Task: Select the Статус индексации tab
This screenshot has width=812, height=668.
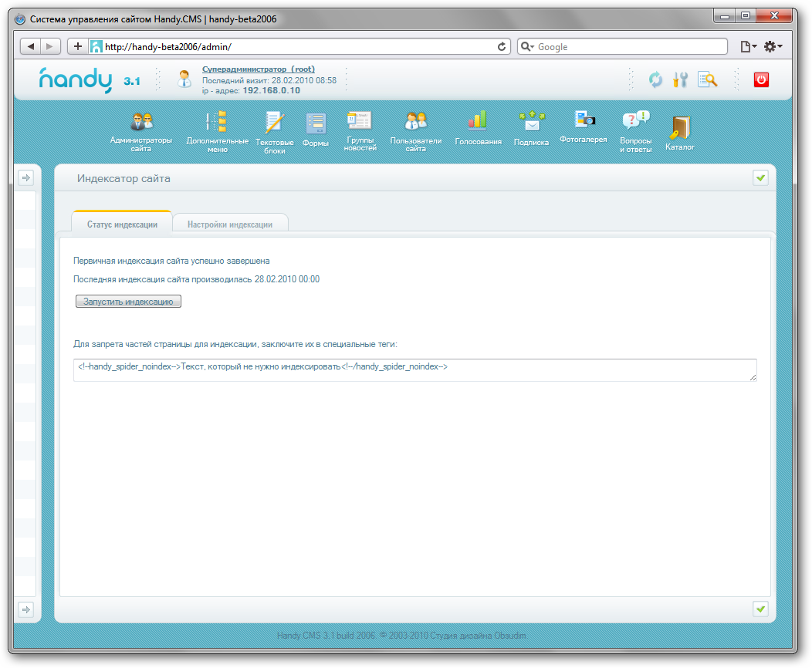Action: 120,224
